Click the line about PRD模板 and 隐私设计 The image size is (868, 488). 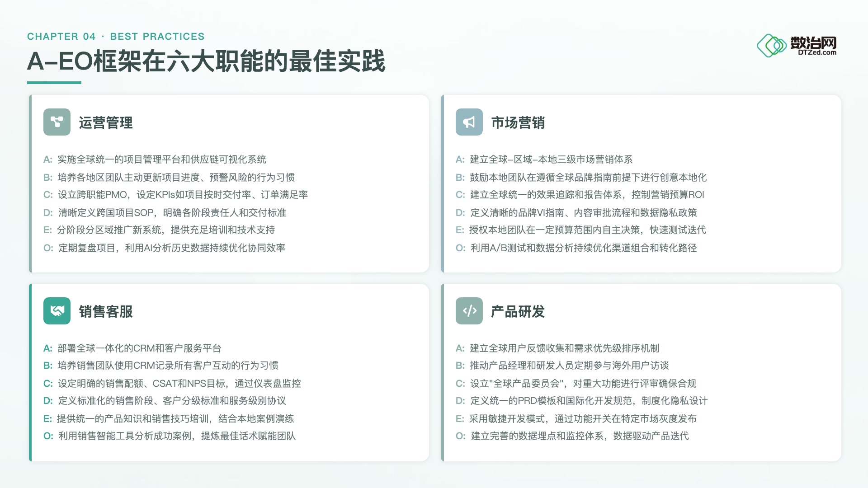pos(581,401)
